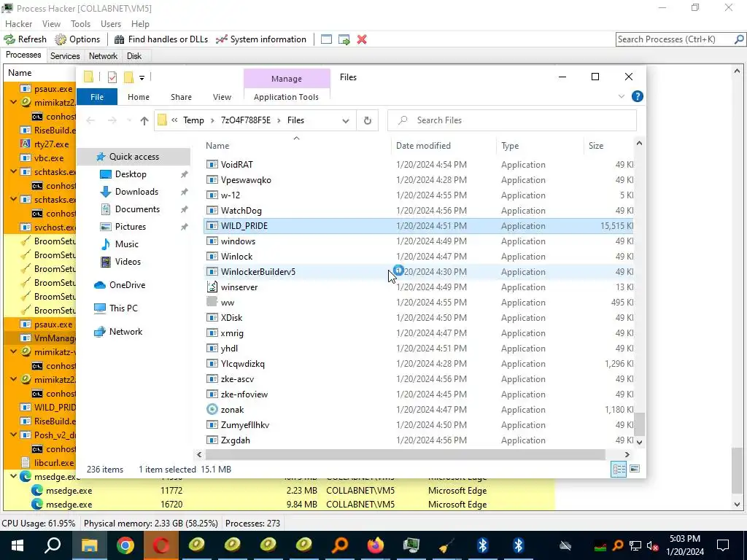Select OneDrive in the navigation pane
Image resolution: width=747 pixels, height=560 pixels.
tap(127, 285)
